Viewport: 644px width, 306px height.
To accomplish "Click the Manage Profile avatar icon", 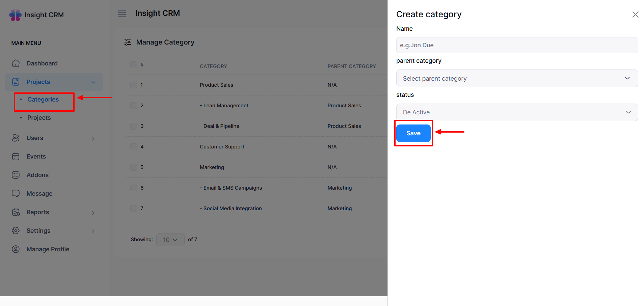I will (x=16, y=249).
